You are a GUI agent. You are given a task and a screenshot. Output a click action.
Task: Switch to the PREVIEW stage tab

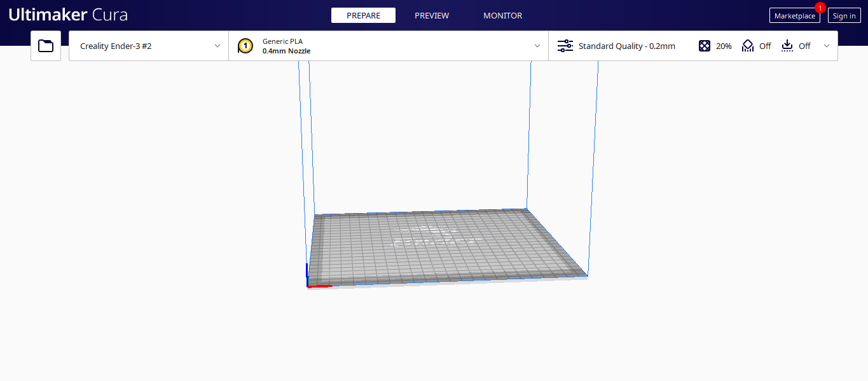coord(432,15)
